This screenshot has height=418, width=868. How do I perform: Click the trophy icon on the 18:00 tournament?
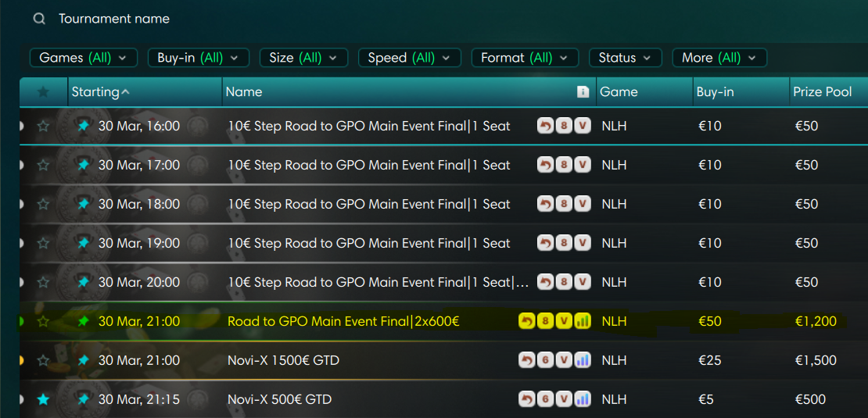pos(84,204)
